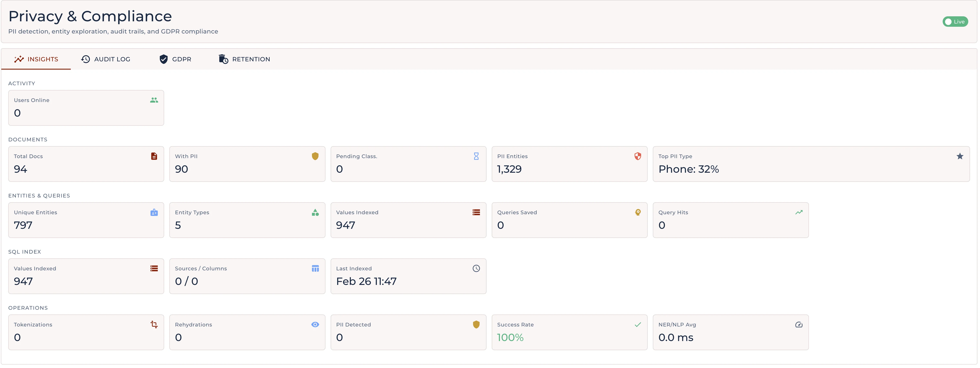The width and height of the screenshot is (980, 368).
Task: Click the Entity Types shapes icon
Action: (x=315, y=212)
